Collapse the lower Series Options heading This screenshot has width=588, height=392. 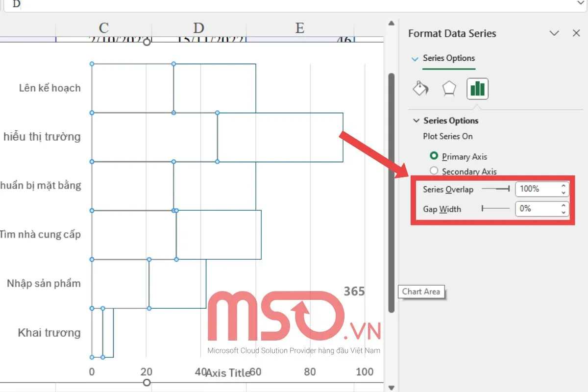pyautogui.click(x=416, y=121)
